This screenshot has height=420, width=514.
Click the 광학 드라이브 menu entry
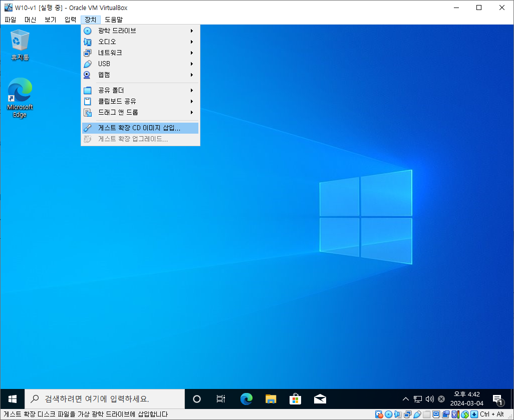pos(140,31)
